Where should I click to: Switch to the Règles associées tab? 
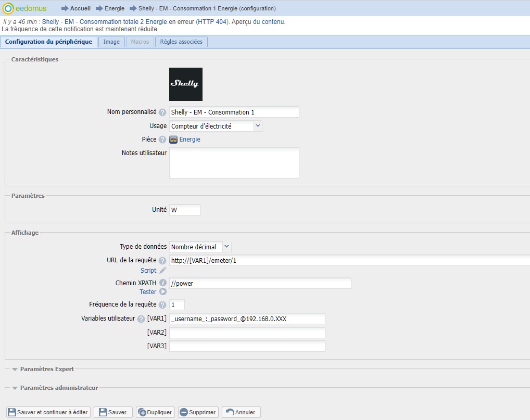[x=181, y=42]
